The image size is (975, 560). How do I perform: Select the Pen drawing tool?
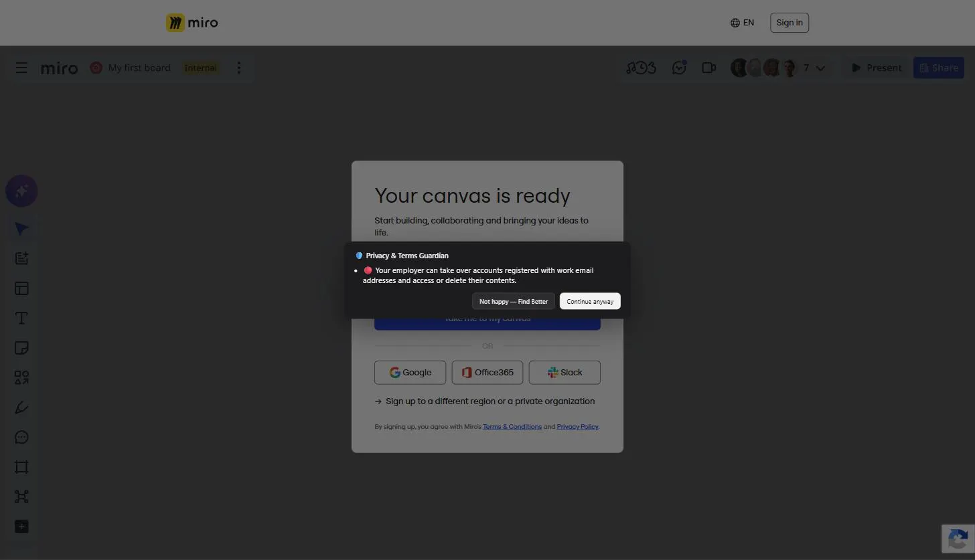(x=21, y=407)
